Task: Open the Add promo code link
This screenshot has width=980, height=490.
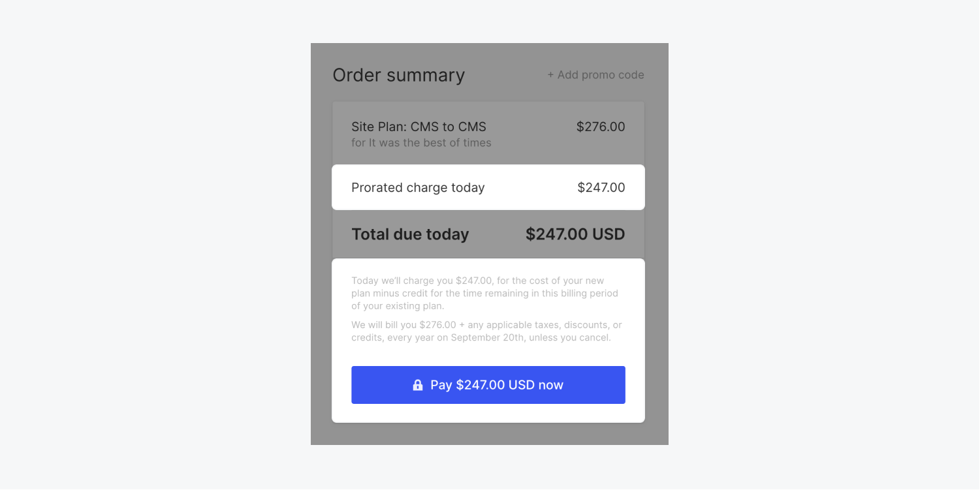Action: coord(595,75)
